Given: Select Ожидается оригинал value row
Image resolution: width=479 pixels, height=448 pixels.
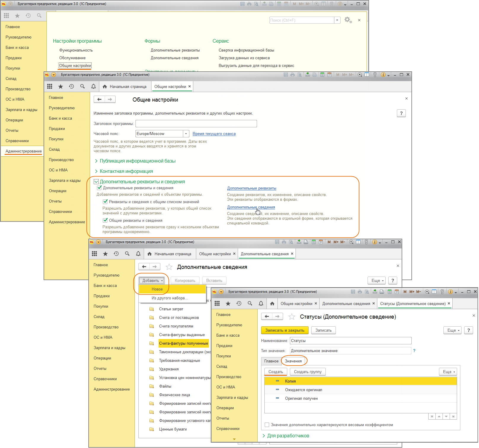Looking at the screenshot, I should (360, 390).
